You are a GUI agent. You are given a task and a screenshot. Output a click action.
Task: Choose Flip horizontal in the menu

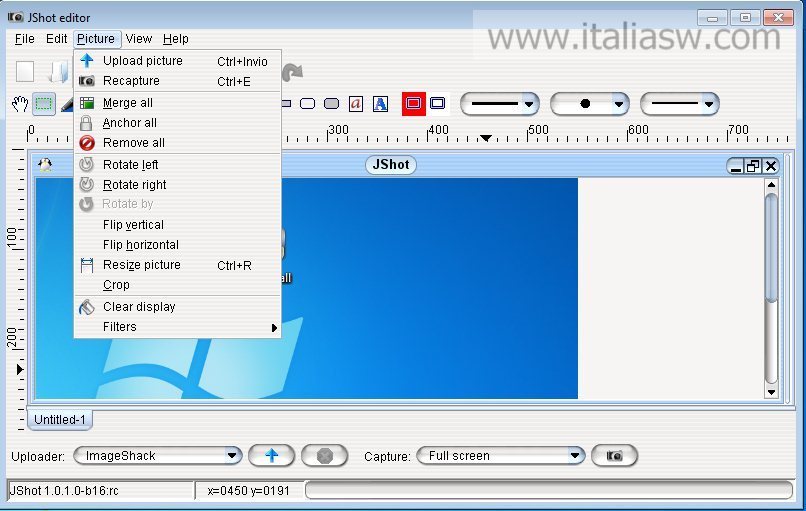click(178, 245)
